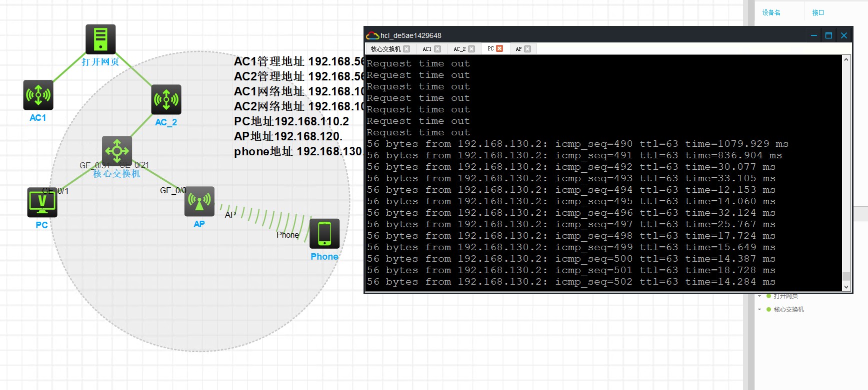Close the AP terminal tab
The image size is (868, 390).
[527, 49]
